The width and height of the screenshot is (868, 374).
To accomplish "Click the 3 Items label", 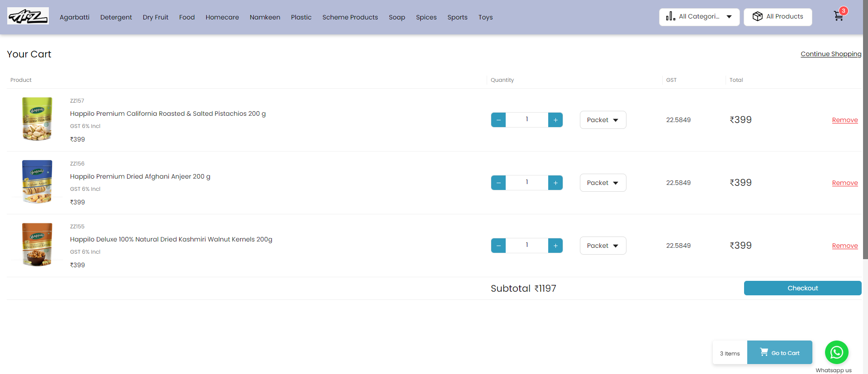I will tap(730, 354).
